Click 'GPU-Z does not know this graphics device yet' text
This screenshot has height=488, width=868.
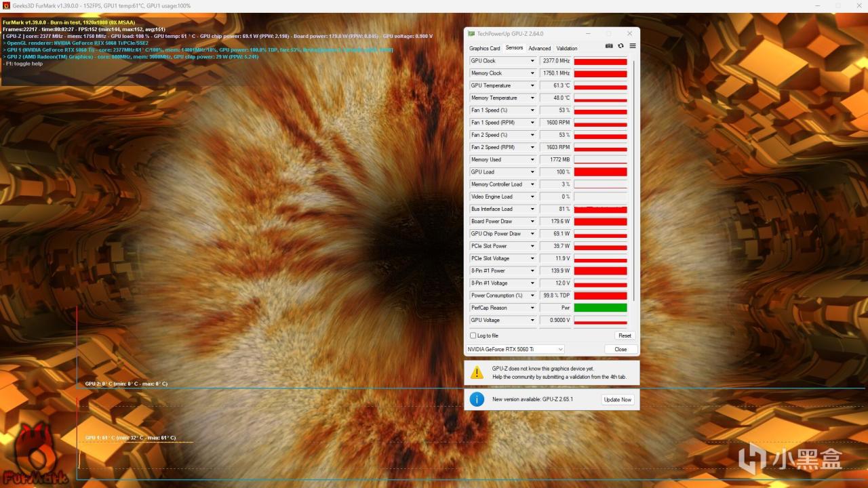[542, 368]
